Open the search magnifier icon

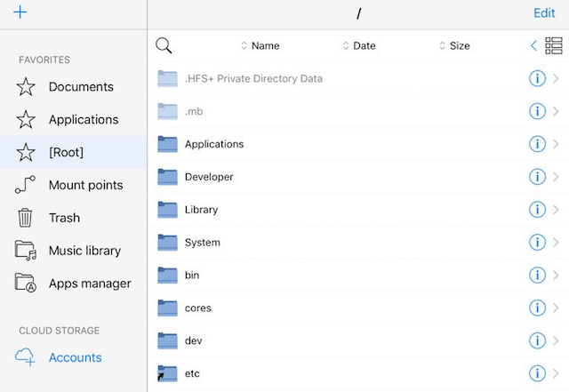click(x=164, y=45)
